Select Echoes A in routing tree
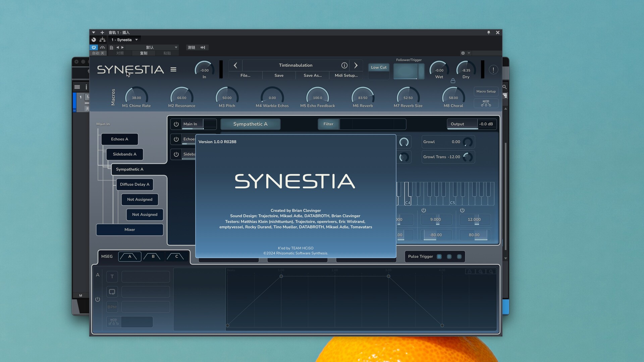The height and width of the screenshot is (362, 644). tap(120, 139)
